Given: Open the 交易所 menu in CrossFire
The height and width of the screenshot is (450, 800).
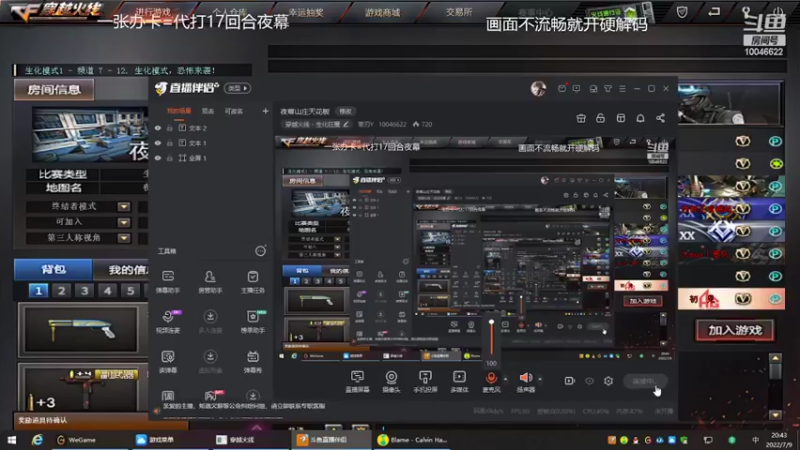Looking at the screenshot, I should tap(459, 12).
